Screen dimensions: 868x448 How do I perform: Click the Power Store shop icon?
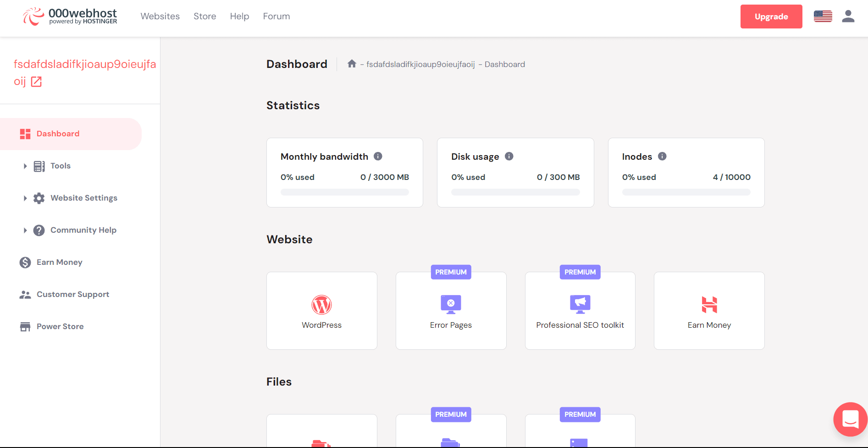(25, 327)
